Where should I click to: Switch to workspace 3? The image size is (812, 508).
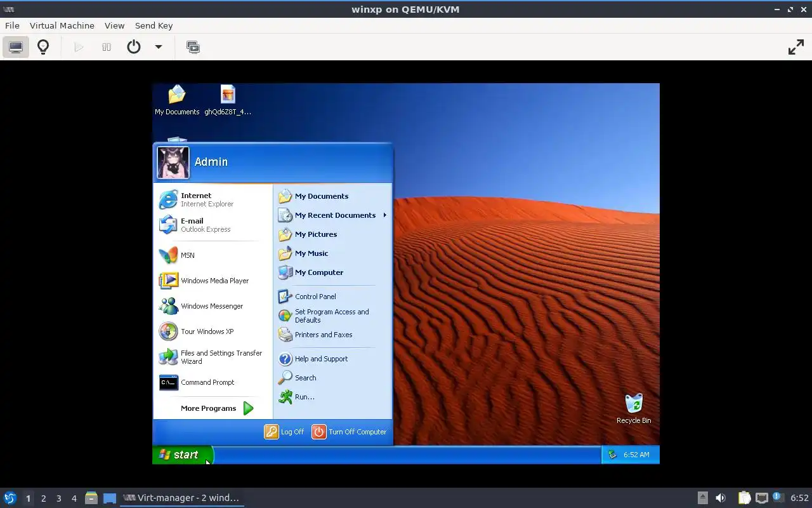(x=58, y=498)
